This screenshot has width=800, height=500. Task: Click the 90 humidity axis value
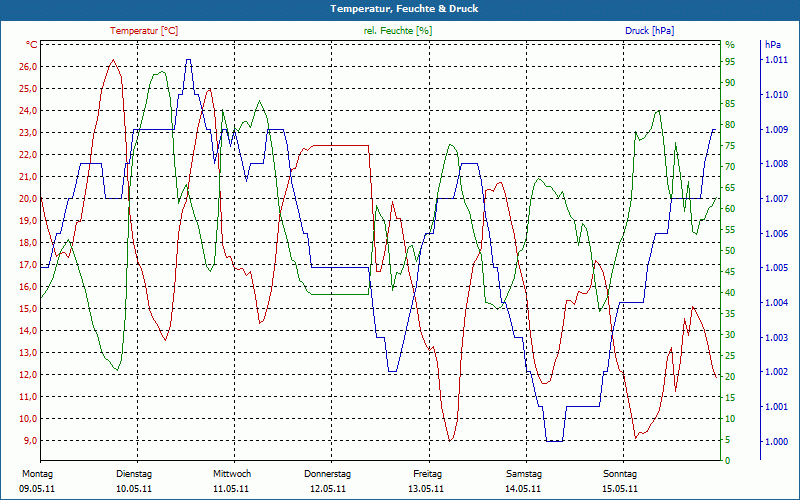tap(730, 83)
